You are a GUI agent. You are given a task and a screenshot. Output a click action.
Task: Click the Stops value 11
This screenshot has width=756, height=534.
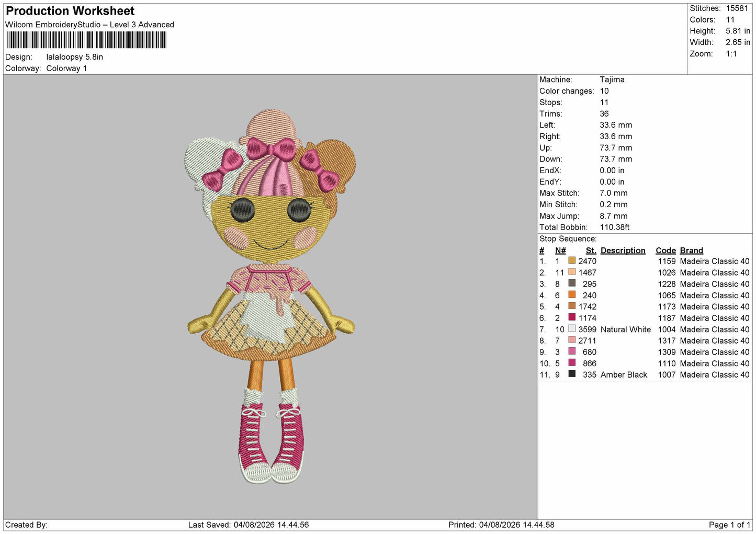[x=604, y=103]
